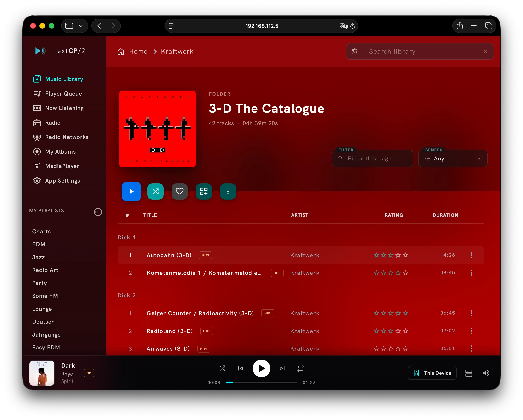The image size is (523, 420).
Task: Open the This Device output selector
Action: point(432,373)
